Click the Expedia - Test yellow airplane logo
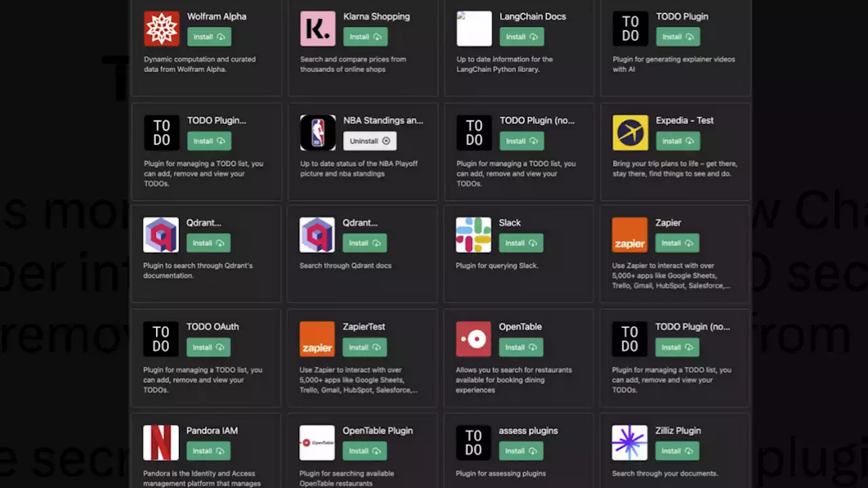This screenshot has height=488, width=868. (631, 133)
